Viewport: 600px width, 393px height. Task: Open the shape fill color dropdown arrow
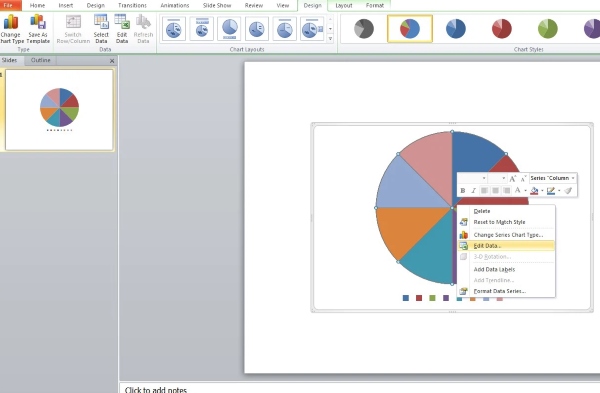coord(542,191)
